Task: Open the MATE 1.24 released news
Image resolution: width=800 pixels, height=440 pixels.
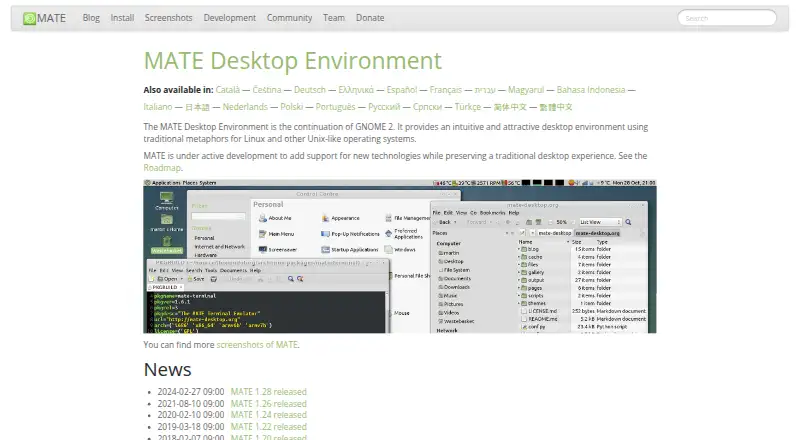Action: 268,415
